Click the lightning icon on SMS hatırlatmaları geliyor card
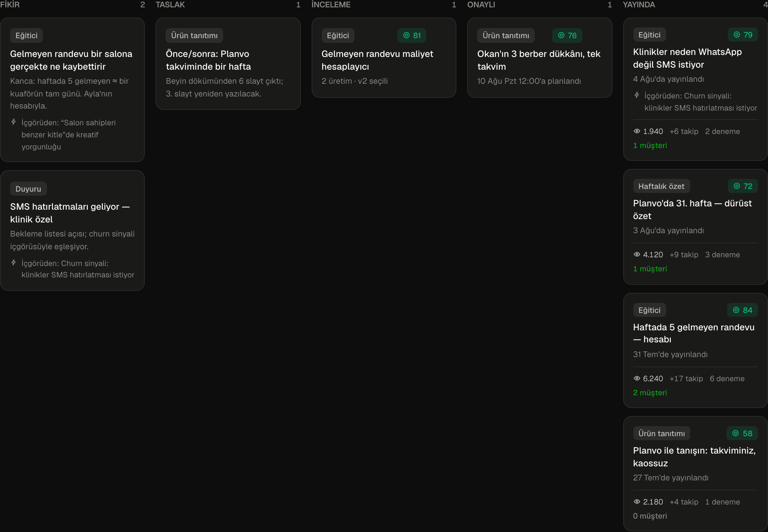This screenshot has height=532, width=768. [x=13, y=263]
